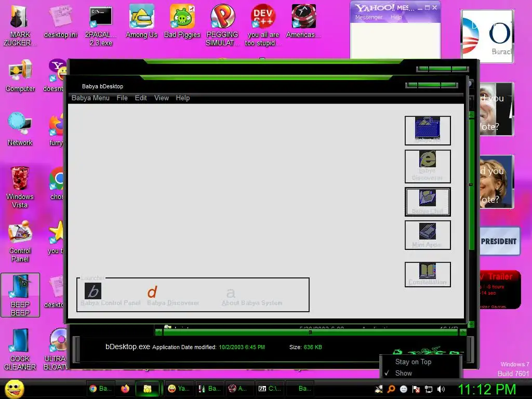Launch Babya Discoverer from the Launcher box

click(x=172, y=296)
